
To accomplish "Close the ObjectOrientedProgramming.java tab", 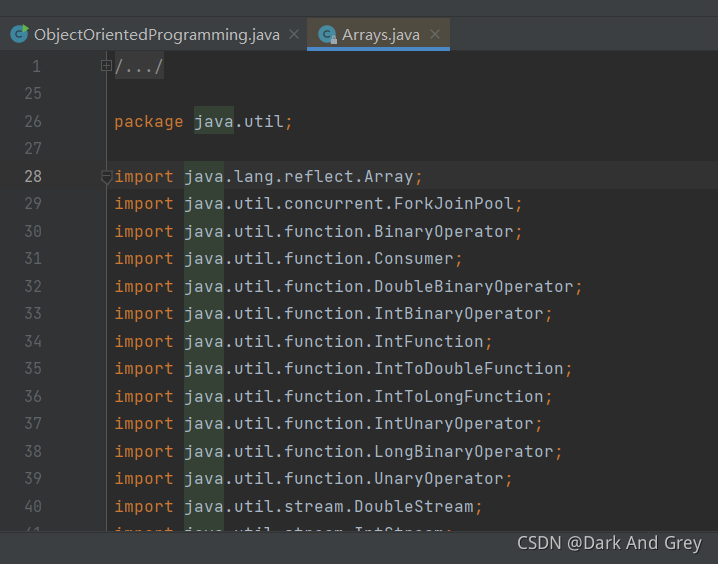I will point(294,34).
